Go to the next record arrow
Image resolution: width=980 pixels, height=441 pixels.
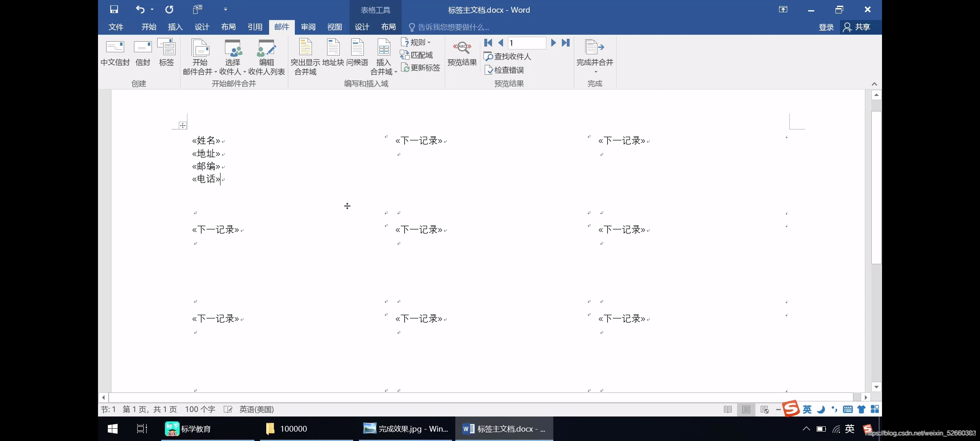coord(553,43)
